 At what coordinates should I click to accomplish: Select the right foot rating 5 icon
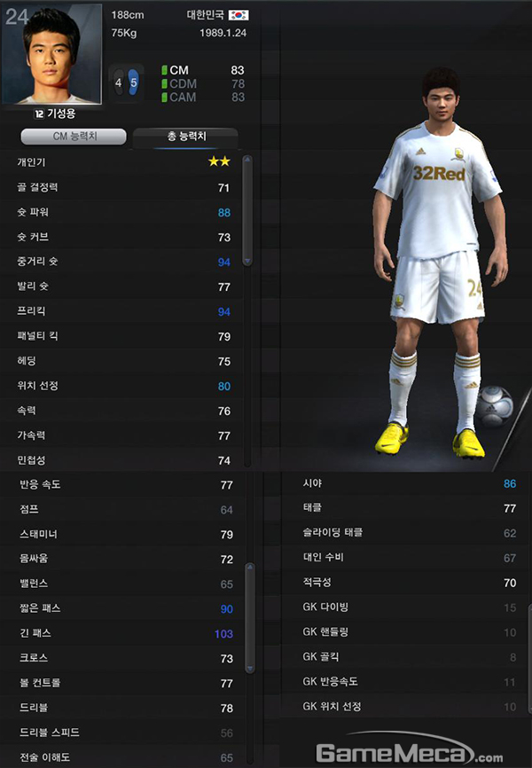[134, 82]
